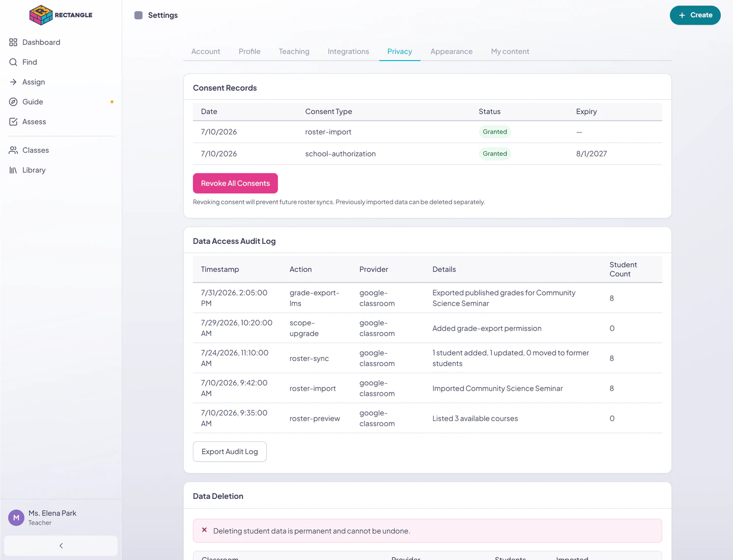733x560 pixels.
Task: Click the scope-upgrade action cell
Action: point(304,328)
